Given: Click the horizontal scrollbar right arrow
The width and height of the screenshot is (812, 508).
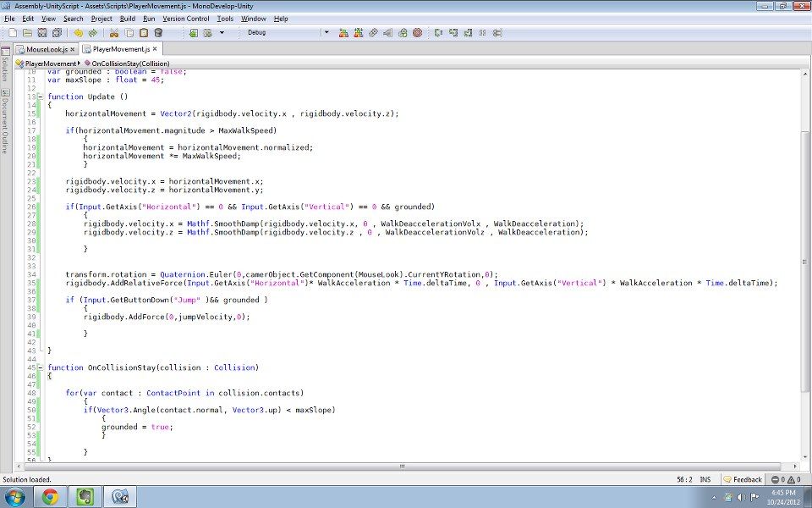Looking at the screenshot, I should point(795,467).
